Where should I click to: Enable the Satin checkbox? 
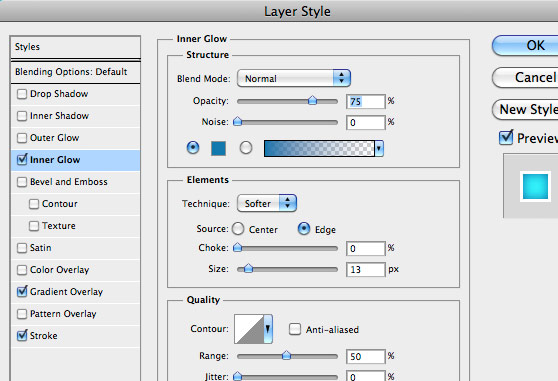[22, 248]
